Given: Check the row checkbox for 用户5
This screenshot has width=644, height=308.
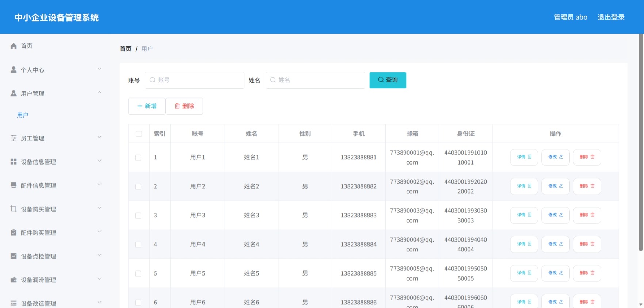Looking at the screenshot, I should point(138,274).
